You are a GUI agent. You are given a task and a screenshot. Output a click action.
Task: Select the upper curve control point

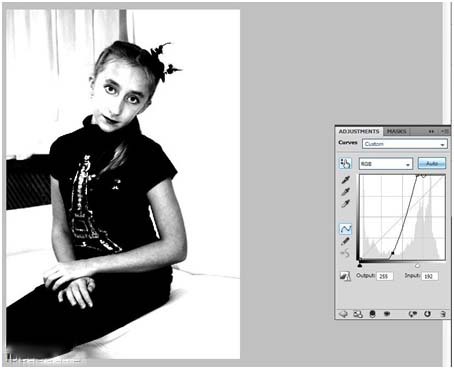(417, 175)
